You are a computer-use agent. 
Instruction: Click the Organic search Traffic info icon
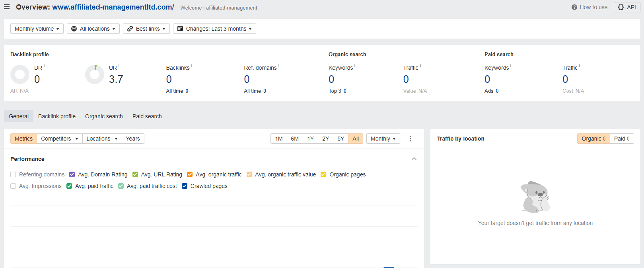coord(420,66)
